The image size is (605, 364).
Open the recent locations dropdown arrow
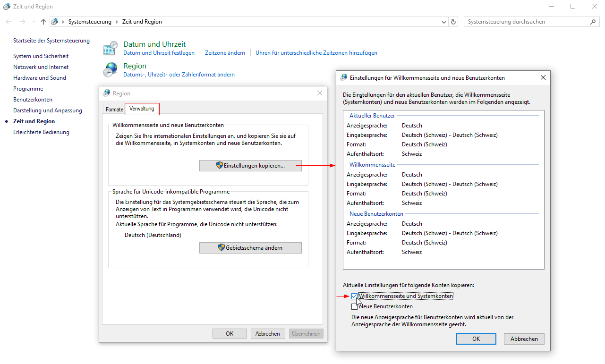(33, 22)
